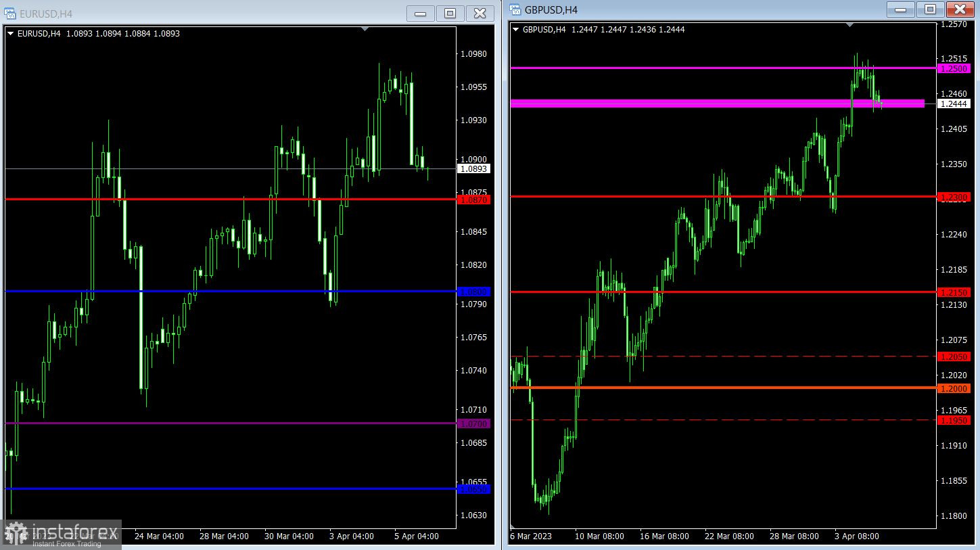This screenshot has height=550, width=980.
Task: Click the 1.0845 scale value on EURUSD
Action: click(474, 232)
